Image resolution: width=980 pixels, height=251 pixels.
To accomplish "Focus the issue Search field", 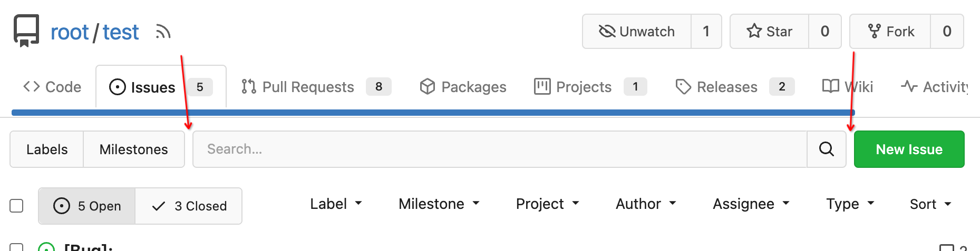I will (500, 149).
